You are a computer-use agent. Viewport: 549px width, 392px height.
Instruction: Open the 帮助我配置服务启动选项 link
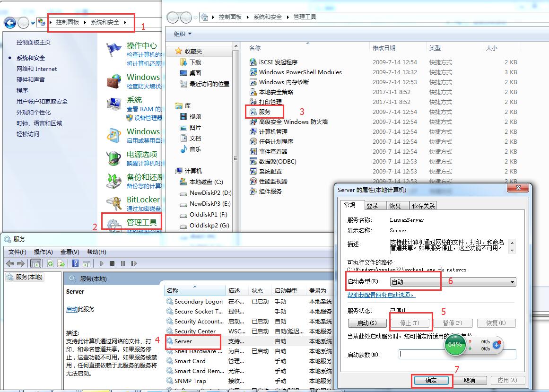pos(381,295)
